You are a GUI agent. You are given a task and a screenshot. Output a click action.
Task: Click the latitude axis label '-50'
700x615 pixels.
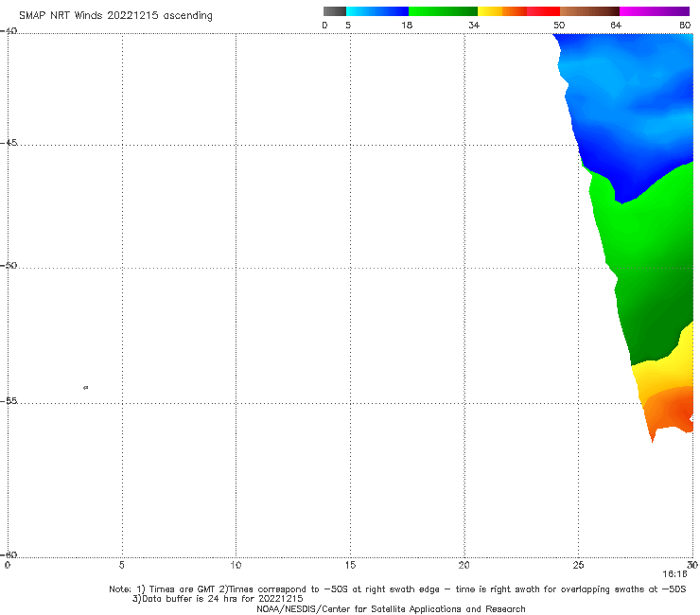(x=9, y=265)
